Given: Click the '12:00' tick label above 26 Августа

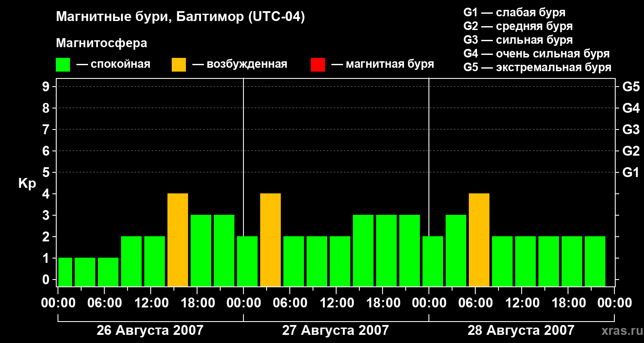Looking at the screenshot, I should pos(151,303).
